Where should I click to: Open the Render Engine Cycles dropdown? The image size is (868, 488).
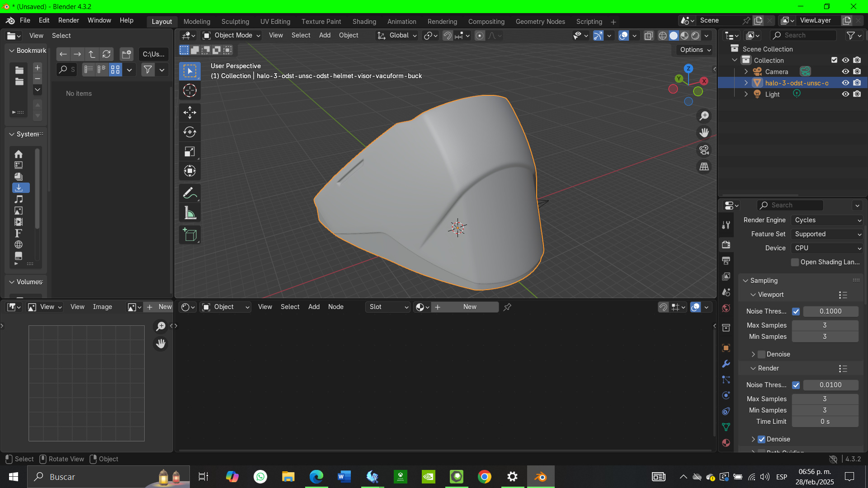(828, 220)
